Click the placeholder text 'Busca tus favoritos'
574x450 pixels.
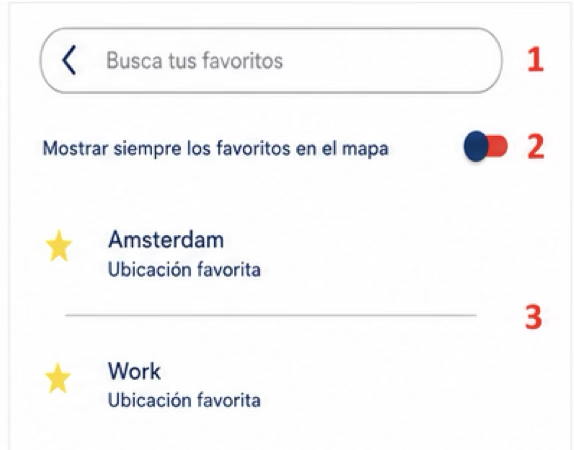[194, 60]
